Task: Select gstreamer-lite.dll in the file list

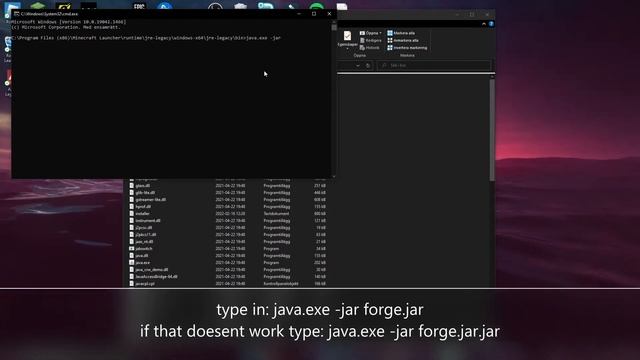Action: point(151,200)
